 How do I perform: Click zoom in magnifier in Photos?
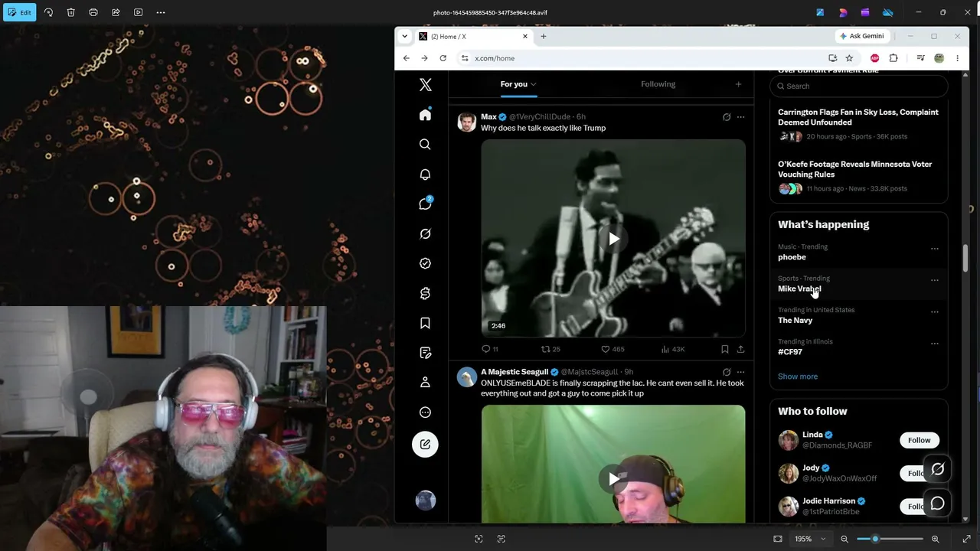coord(935,539)
